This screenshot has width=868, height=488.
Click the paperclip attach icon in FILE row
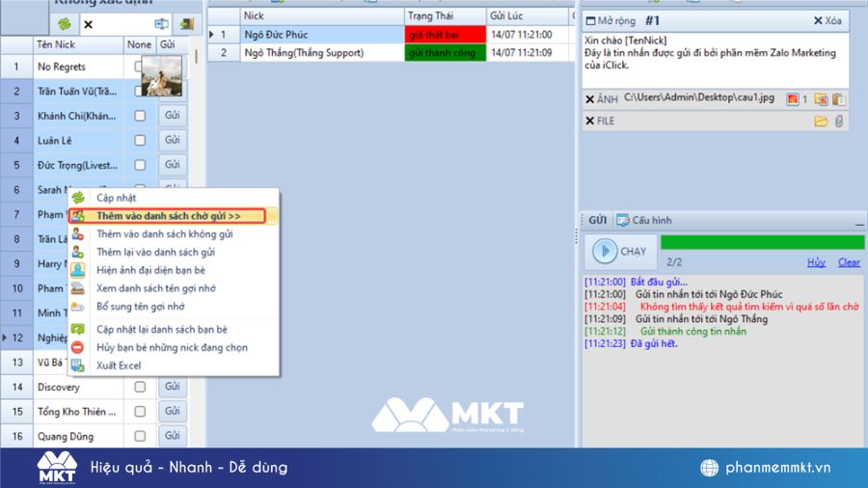pyautogui.click(x=839, y=122)
